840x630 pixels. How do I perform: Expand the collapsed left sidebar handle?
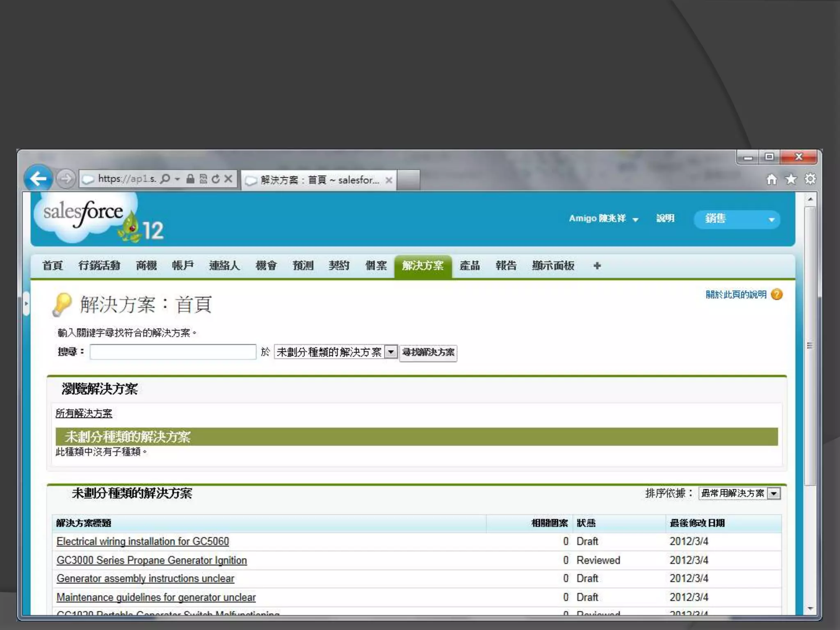click(26, 304)
